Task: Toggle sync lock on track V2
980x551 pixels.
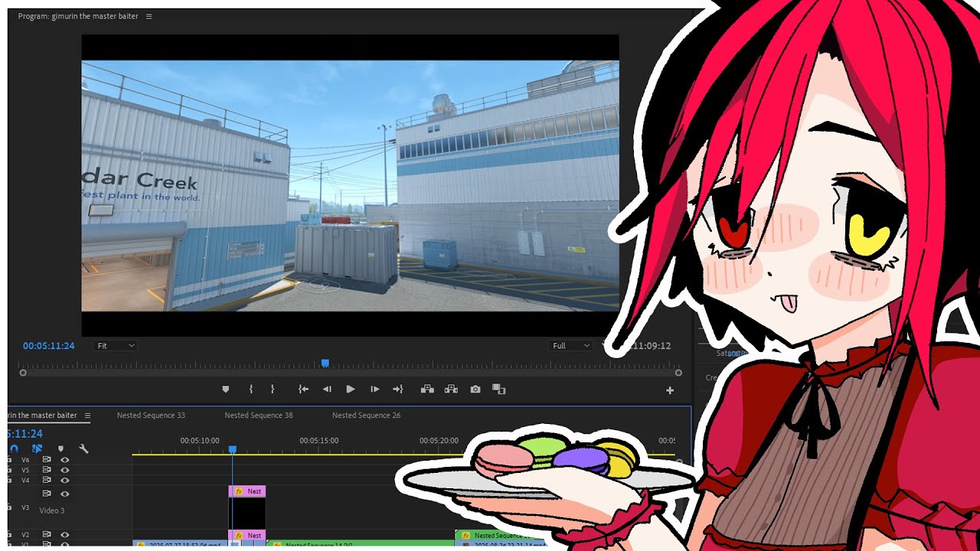Action: click(47, 535)
